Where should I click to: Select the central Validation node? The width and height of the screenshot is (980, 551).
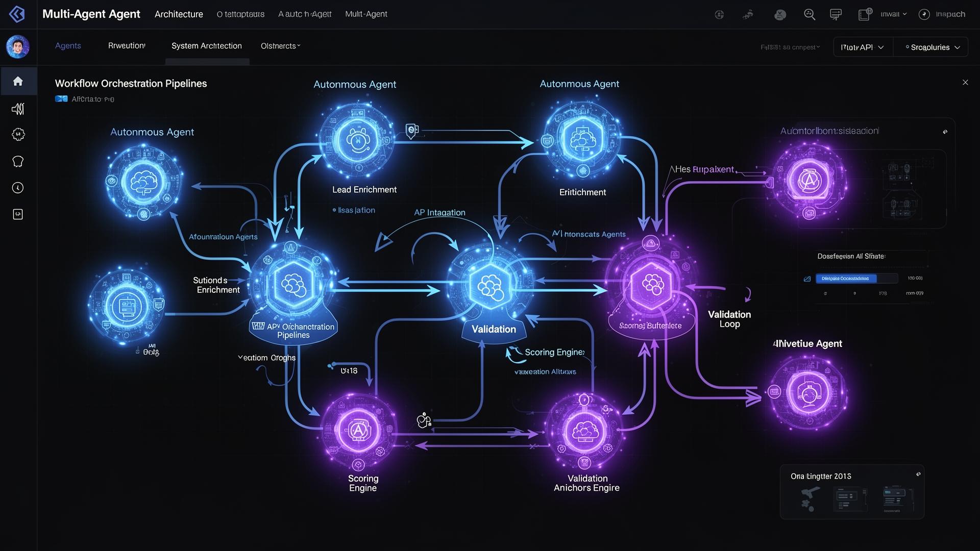pos(490,286)
